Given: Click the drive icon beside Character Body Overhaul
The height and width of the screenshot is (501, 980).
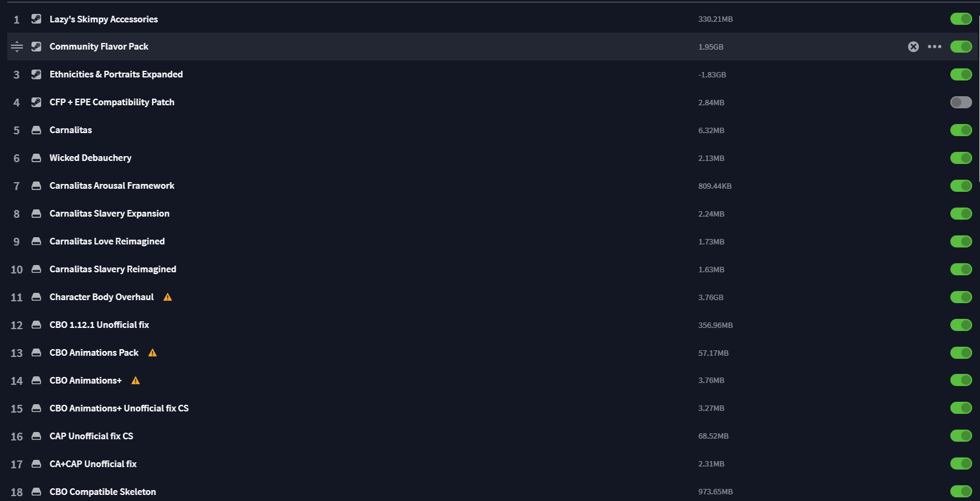Looking at the screenshot, I should click(x=36, y=297).
